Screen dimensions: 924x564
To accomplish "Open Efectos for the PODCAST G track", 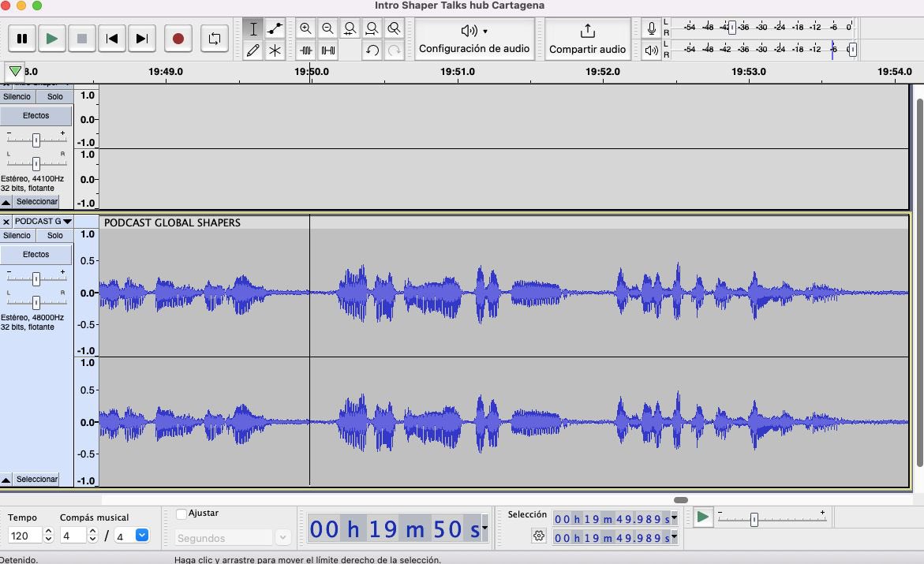I will coord(36,254).
